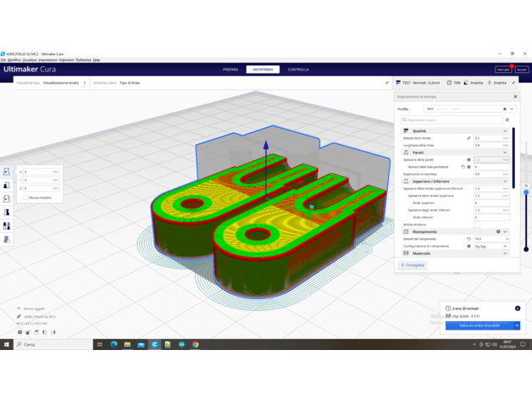Open settings visibility menu beside search field
Image resolution: width=532 pixels, height=400 pixels.
click(x=507, y=119)
